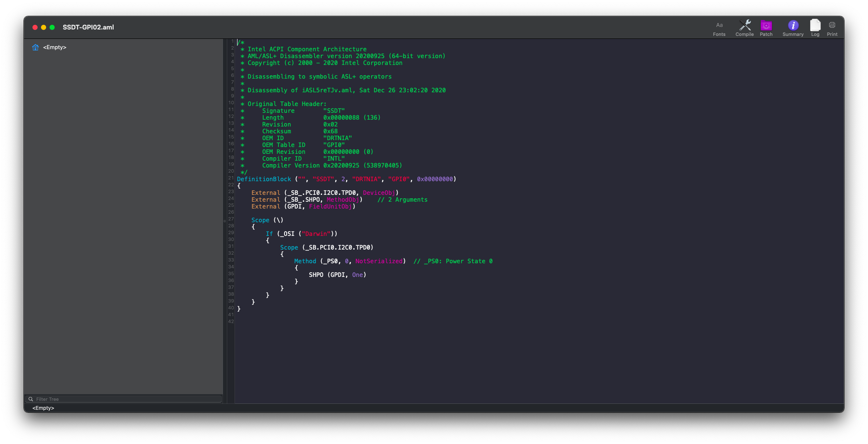Click SHPO (GPDI, One) call
Screen dimensions: 868x444
pos(337,275)
